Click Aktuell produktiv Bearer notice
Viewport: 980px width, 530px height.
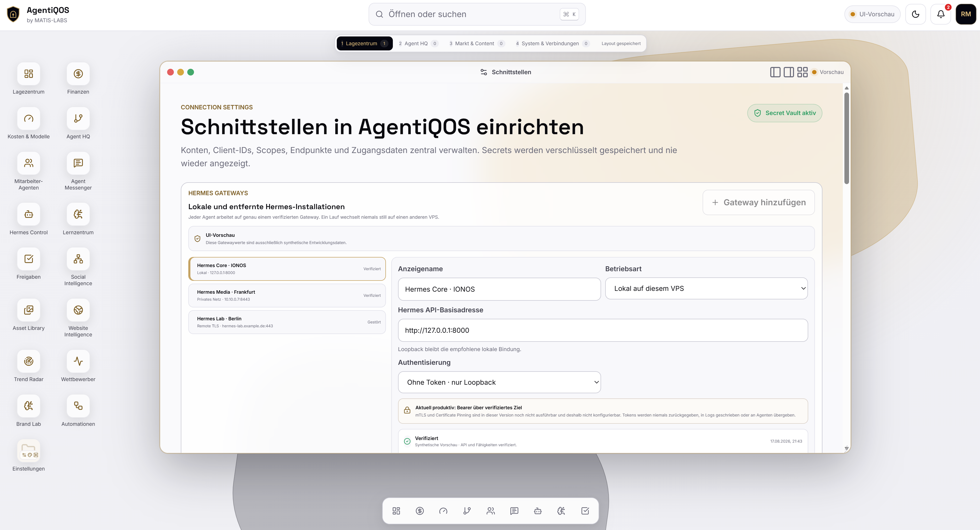click(x=603, y=411)
